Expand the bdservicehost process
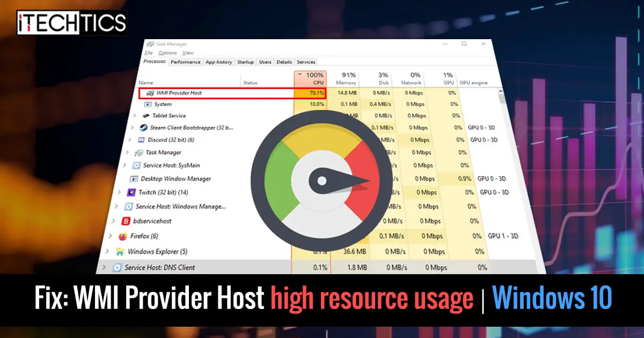Screen dimensions: 644x338 (x=113, y=221)
